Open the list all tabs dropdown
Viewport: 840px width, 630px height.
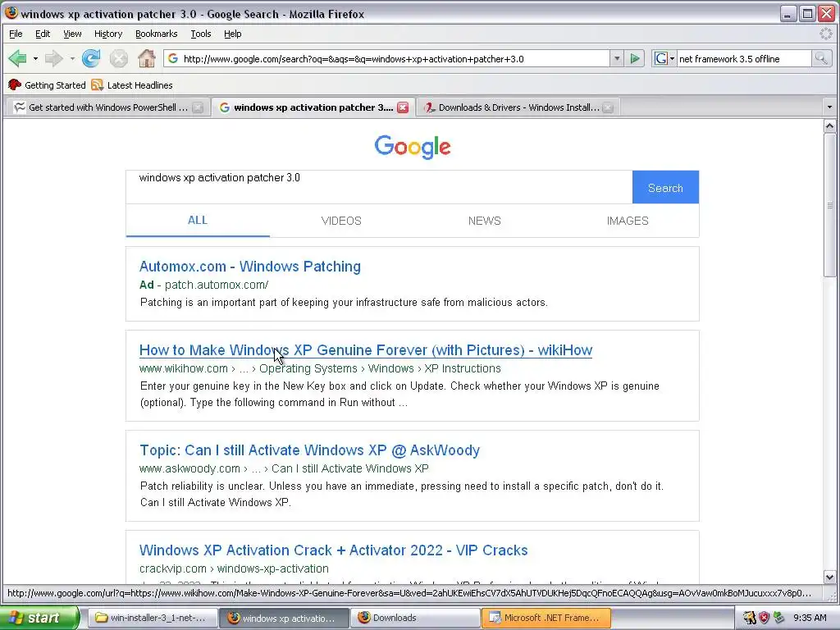pyautogui.click(x=829, y=107)
